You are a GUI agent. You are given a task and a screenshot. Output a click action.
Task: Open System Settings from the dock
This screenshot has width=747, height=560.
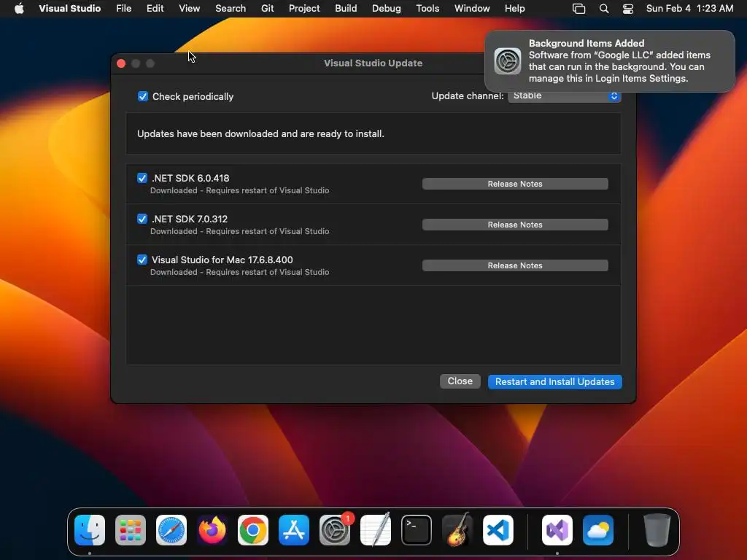tap(334, 529)
